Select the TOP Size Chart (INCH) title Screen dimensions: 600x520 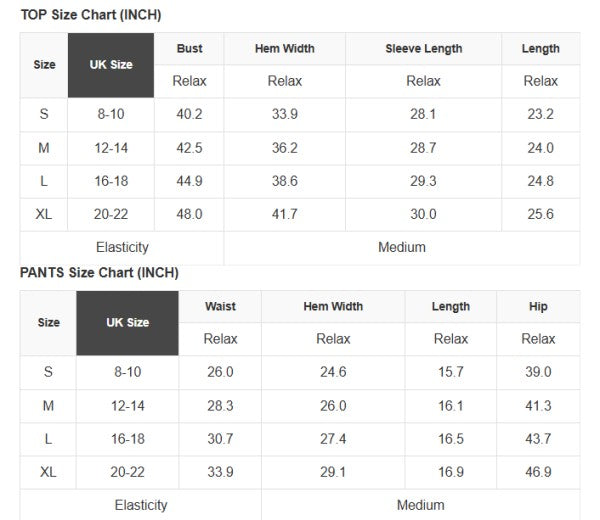tap(91, 15)
